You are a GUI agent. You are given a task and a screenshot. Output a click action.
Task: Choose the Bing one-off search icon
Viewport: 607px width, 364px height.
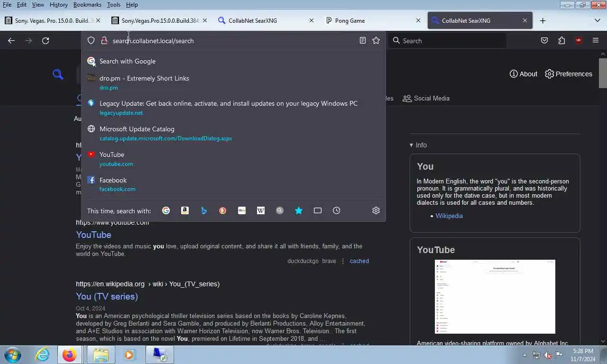pos(204,210)
